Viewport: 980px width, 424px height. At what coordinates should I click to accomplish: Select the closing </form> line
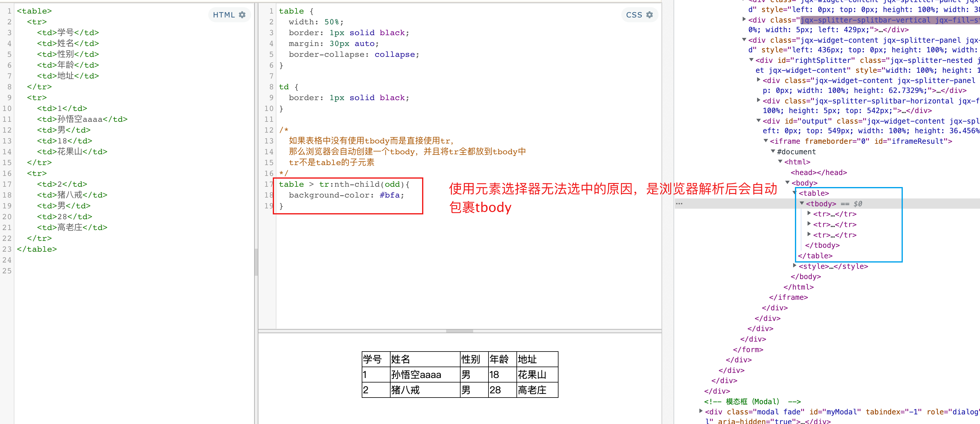(748, 350)
